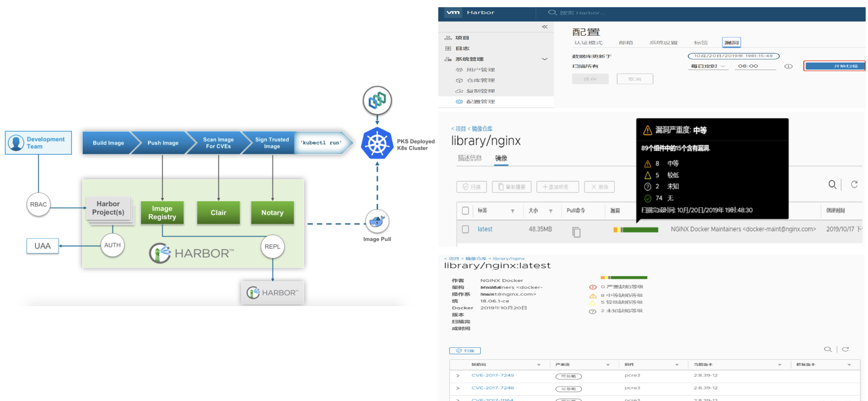Click the Clair box in Harbor diagram
868x401 pixels.
tap(219, 213)
